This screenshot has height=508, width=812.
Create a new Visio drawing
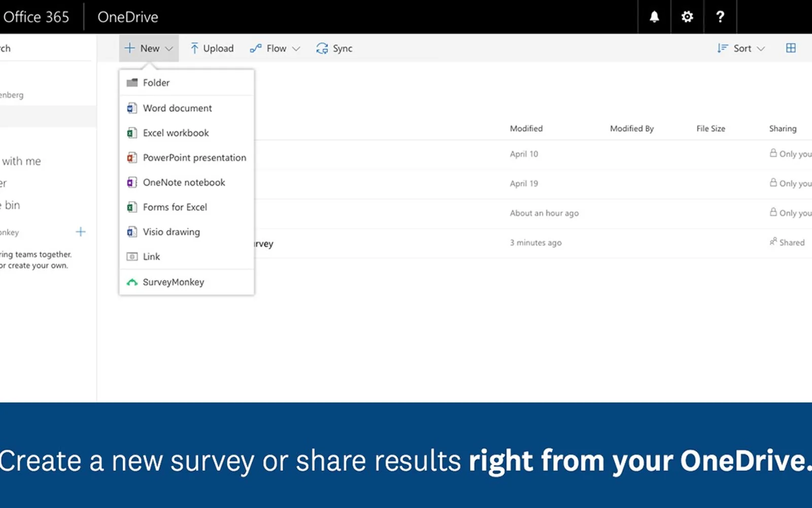pyautogui.click(x=187, y=232)
